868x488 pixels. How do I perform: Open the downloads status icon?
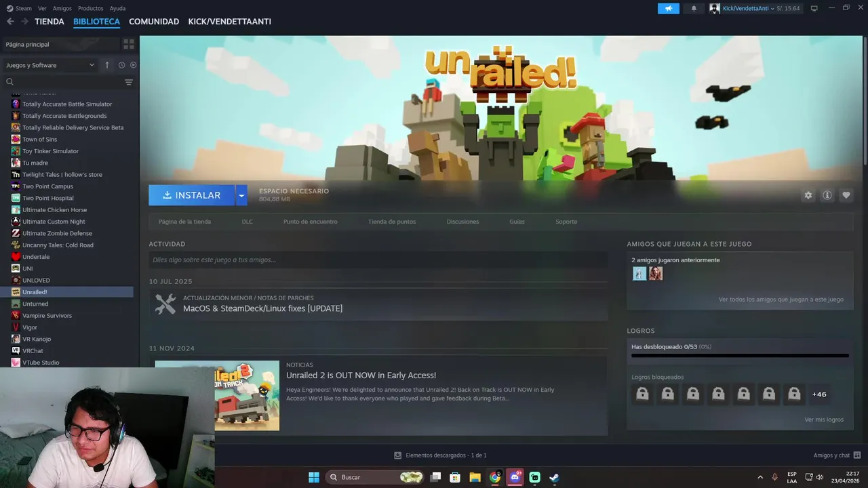pos(397,455)
